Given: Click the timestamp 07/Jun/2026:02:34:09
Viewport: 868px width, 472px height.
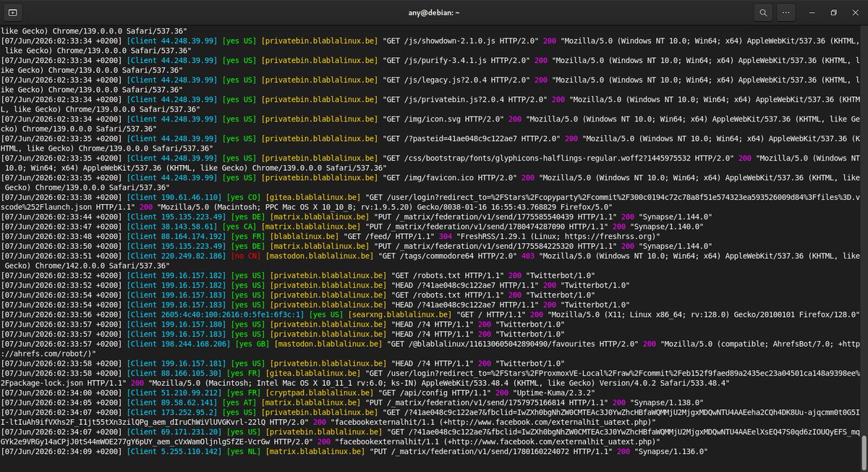Looking at the screenshot, I should pos(49,452).
